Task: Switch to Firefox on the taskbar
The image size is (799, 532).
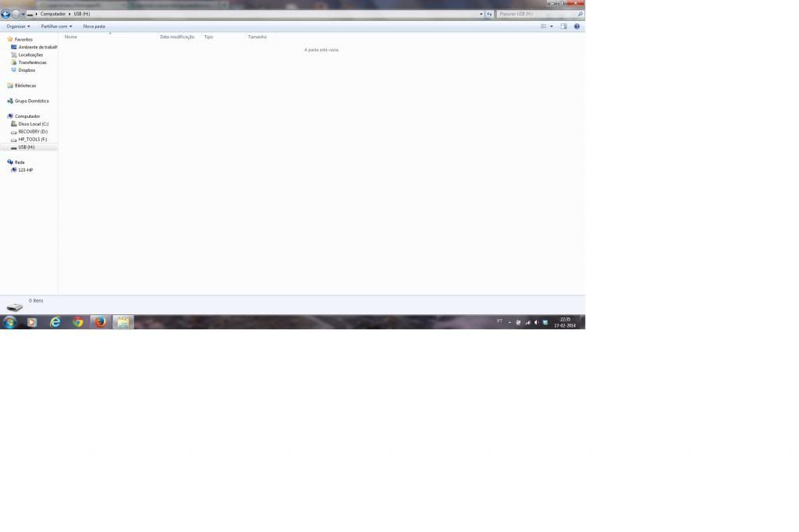Action: 101,322
